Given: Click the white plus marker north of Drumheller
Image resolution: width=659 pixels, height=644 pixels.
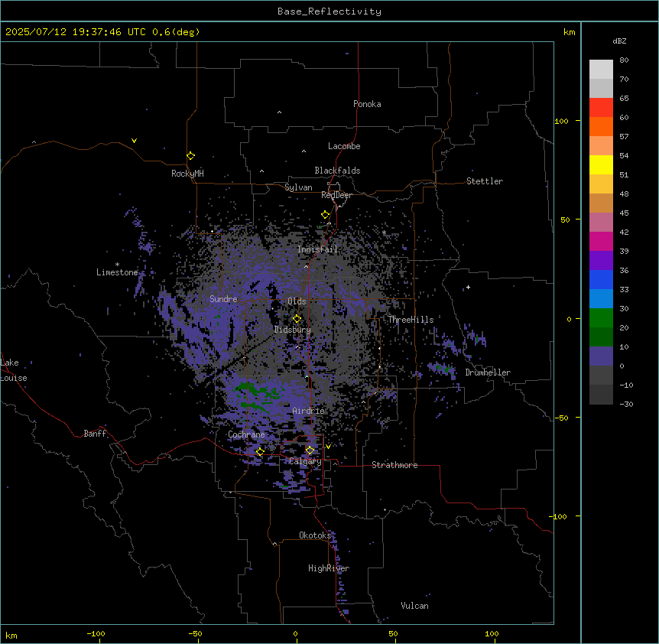Looking at the screenshot, I should click(468, 287).
